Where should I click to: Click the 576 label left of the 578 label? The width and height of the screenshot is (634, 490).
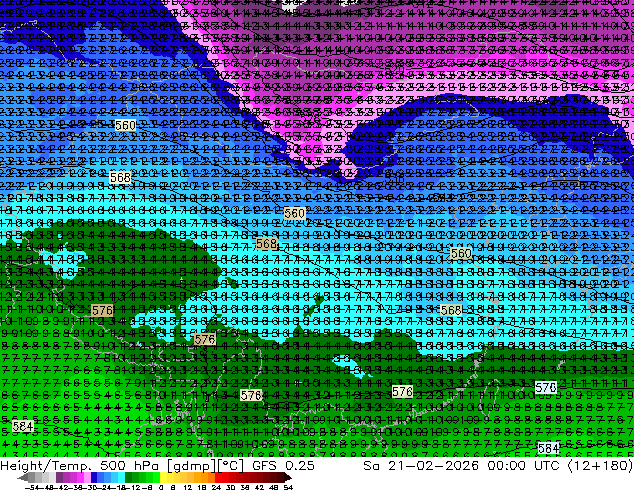[402, 391]
